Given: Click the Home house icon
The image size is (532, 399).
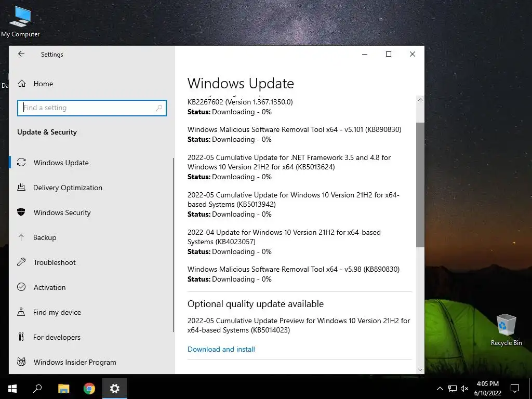Looking at the screenshot, I should (22, 84).
